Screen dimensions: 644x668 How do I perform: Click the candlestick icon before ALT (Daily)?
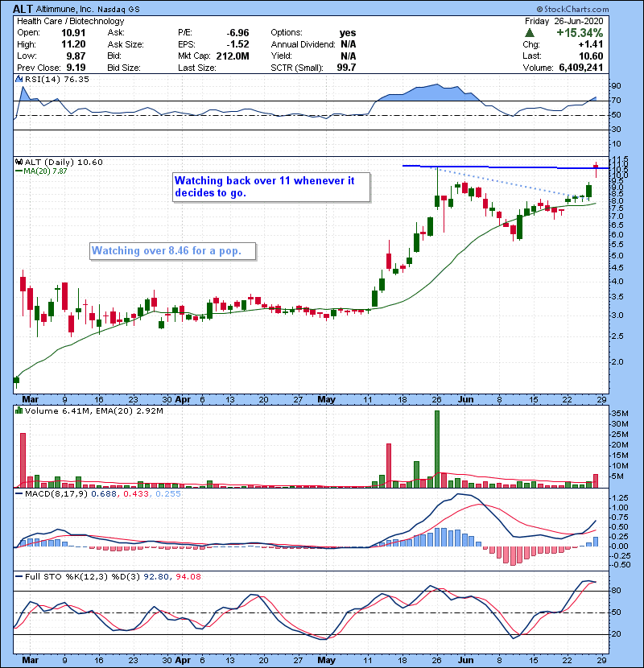(19, 163)
